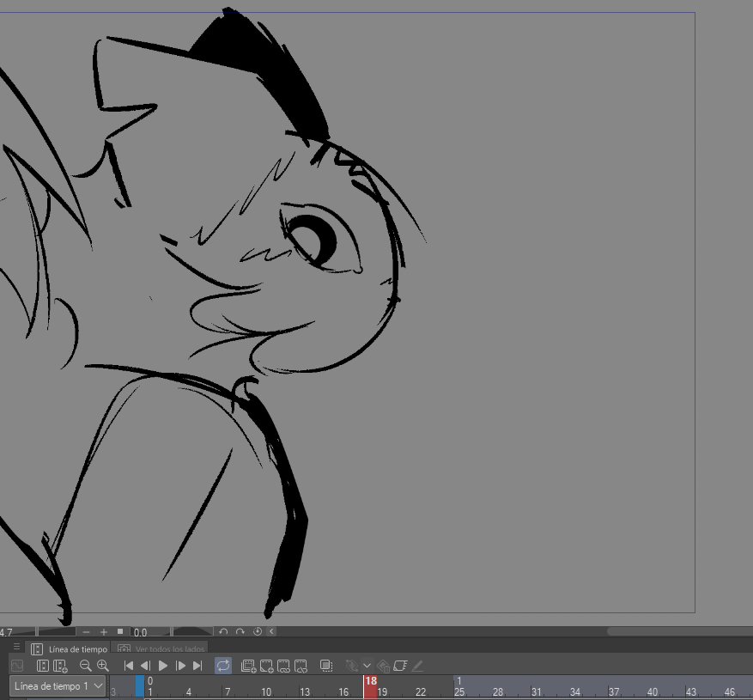
Task: Play the animation
Action: [x=163, y=666]
